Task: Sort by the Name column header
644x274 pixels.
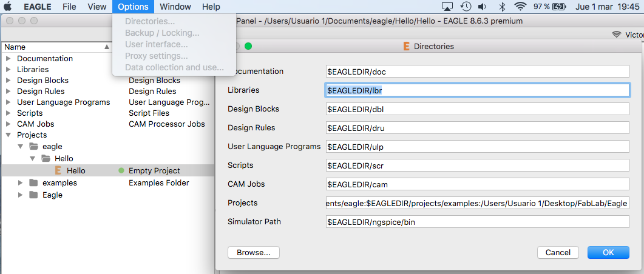Action: [56, 47]
